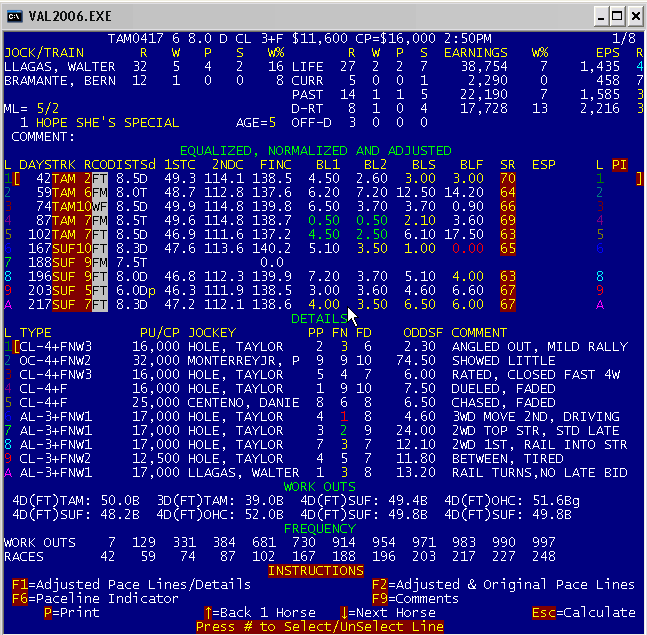Click the P=Print instruction
The width and height of the screenshot is (647, 635).
pos(72,612)
